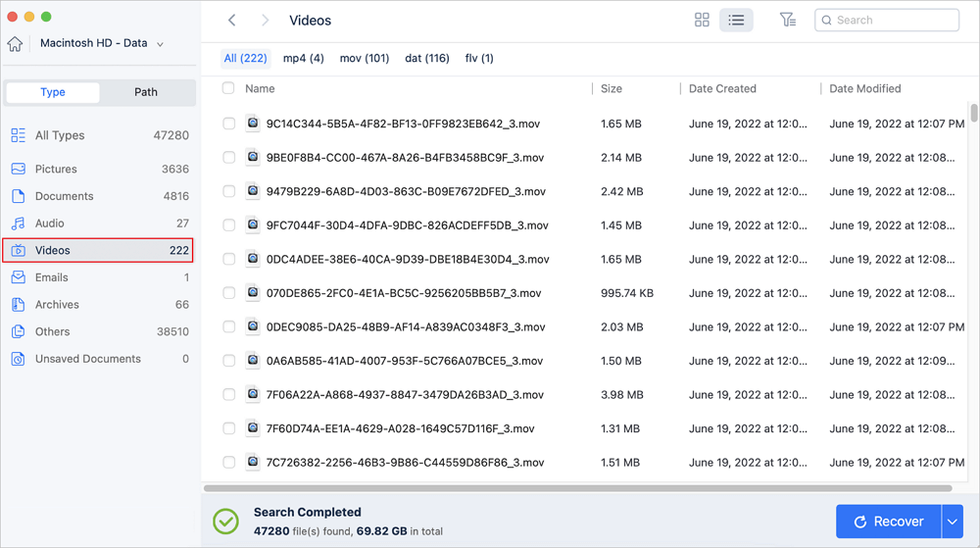The width and height of the screenshot is (980, 548).
Task: Check the select-all checkbox beside Name
Action: (x=228, y=88)
